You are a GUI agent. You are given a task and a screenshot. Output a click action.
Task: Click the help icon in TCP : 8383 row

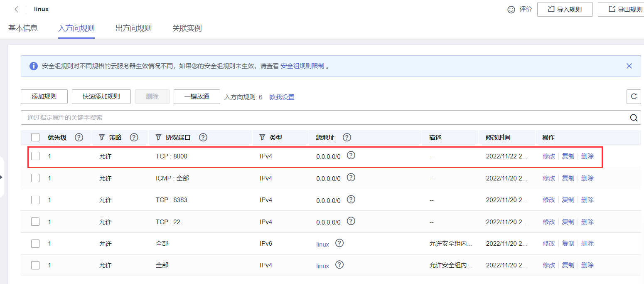pos(351,199)
